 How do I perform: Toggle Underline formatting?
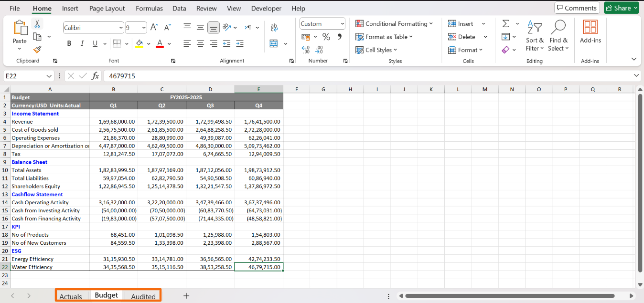(x=95, y=43)
